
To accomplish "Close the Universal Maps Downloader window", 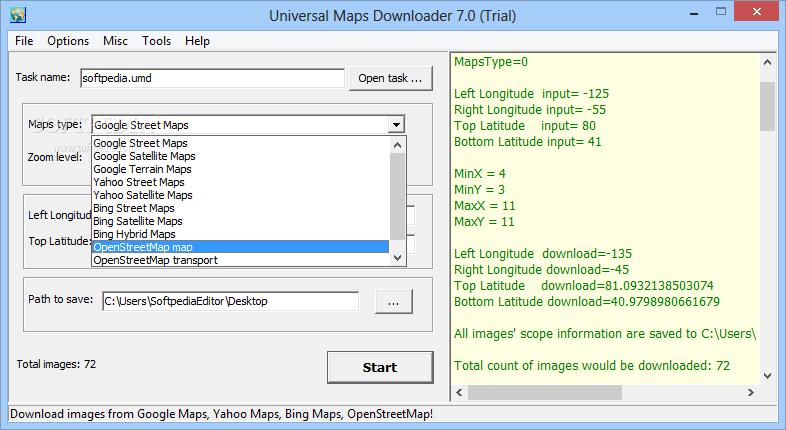I will click(756, 12).
